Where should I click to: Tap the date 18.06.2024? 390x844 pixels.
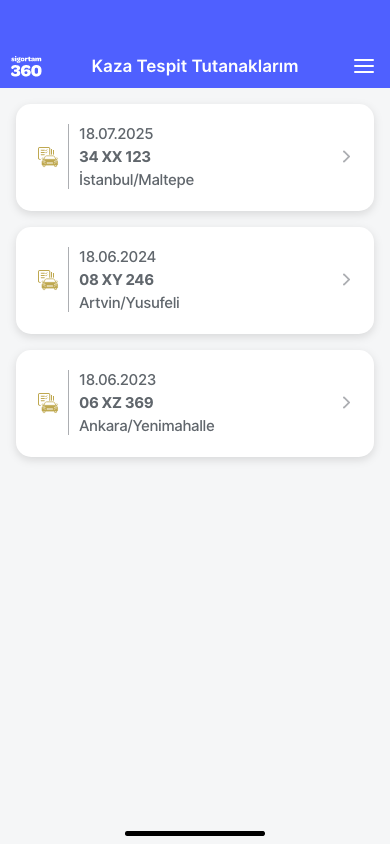coord(117,257)
